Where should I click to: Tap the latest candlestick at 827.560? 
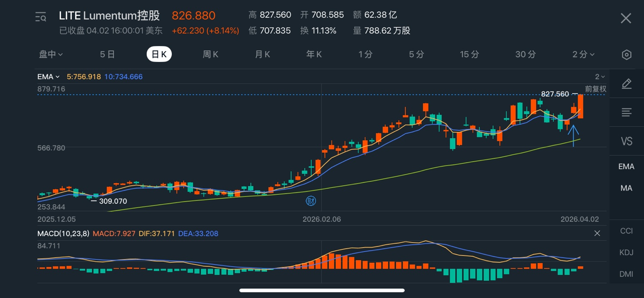pyautogui.click(x=580, y=106)
